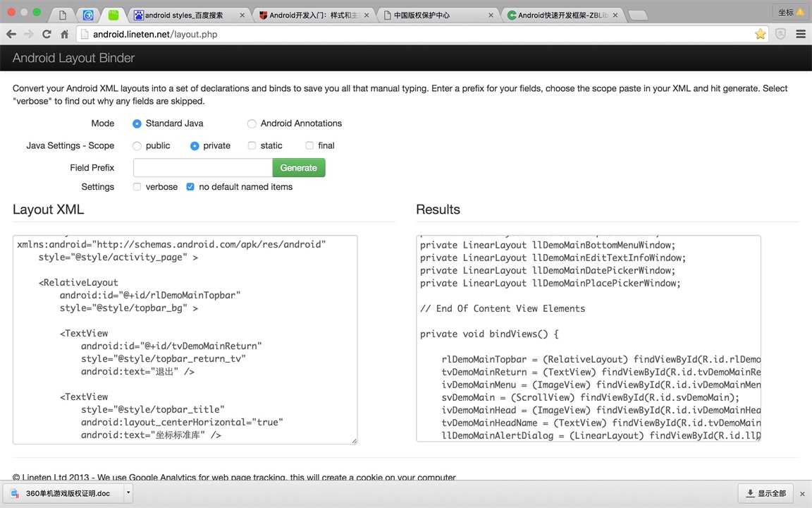Screen dimensions: 812x508
Task: Select the Android Annotations mode
Action: [x=252, y=123]
